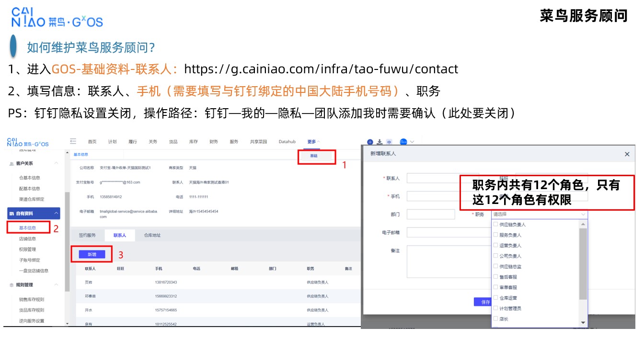Click the 联系人 name input field
644x339 pixels.
pyautogui.click(x=443, y=178)
